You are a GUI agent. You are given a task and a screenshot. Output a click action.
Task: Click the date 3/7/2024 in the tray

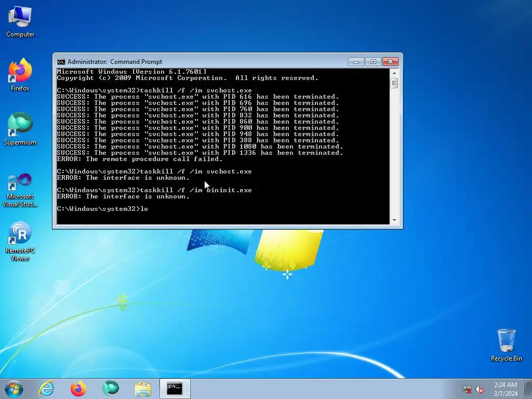coord(506,394)
